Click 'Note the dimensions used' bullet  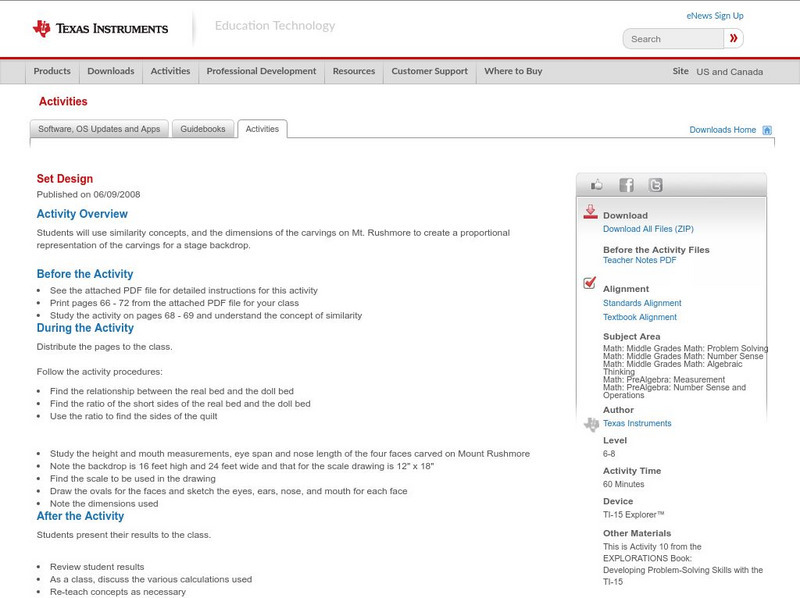point(104,504)
